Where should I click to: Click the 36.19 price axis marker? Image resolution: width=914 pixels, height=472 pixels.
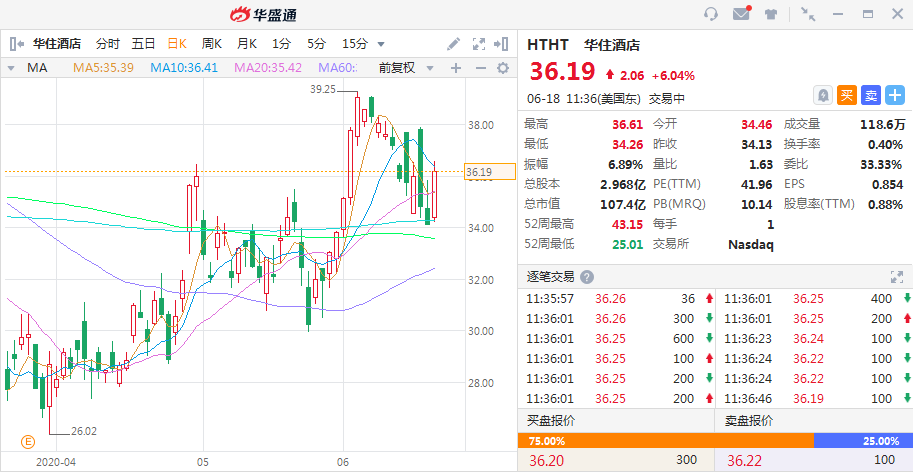click(x=490, y=172)
